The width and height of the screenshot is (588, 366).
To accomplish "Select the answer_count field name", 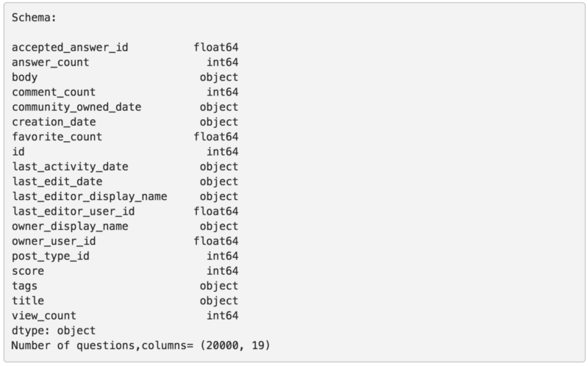I will [51, 62].
